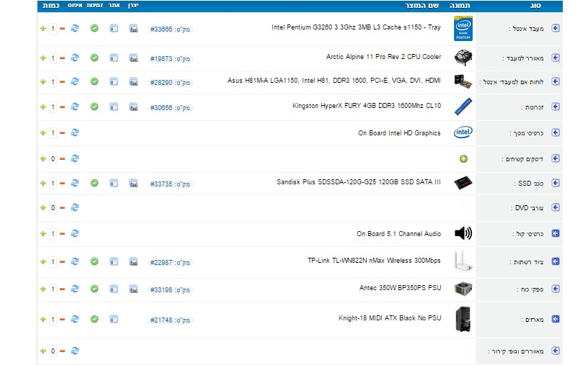
Task: Click availability checkmark for Kingston HyperX FURY
Action: (x=94, y=107)
